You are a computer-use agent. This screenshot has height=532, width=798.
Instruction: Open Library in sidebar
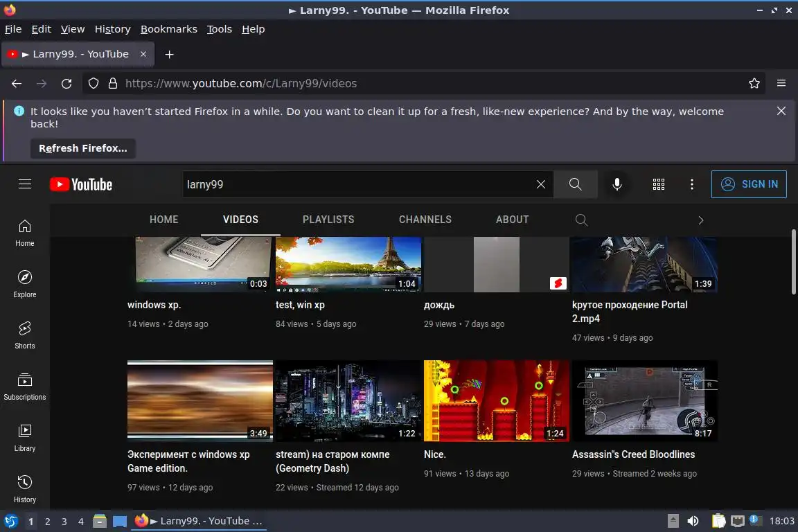pyautogui.click(x=25, y=438)
